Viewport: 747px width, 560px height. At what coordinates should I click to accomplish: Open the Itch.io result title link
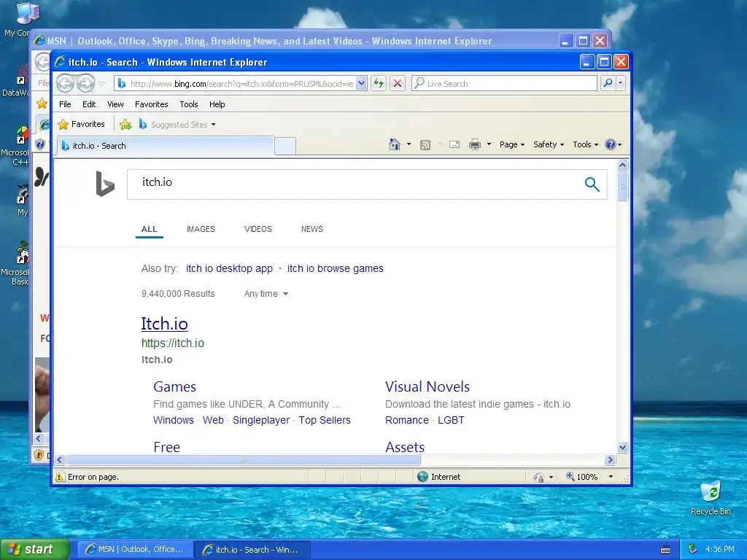click(x=164, y=324)
